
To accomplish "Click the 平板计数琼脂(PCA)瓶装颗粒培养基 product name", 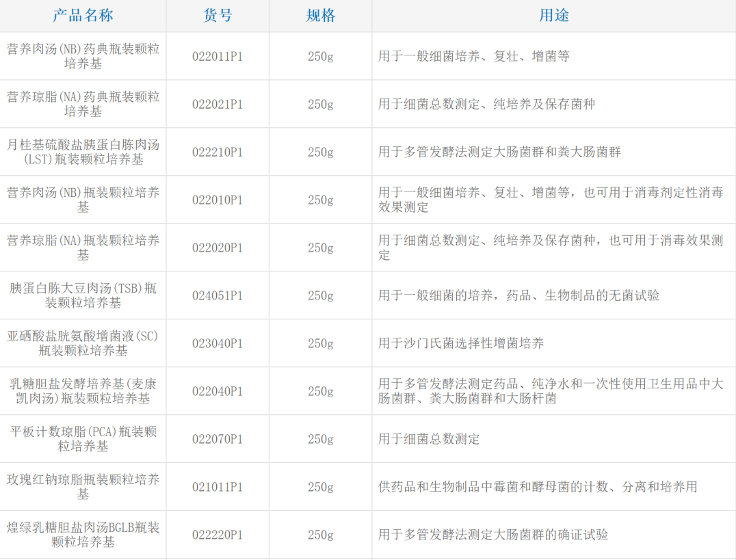I will pyautogui.click(x=82, y=440).
